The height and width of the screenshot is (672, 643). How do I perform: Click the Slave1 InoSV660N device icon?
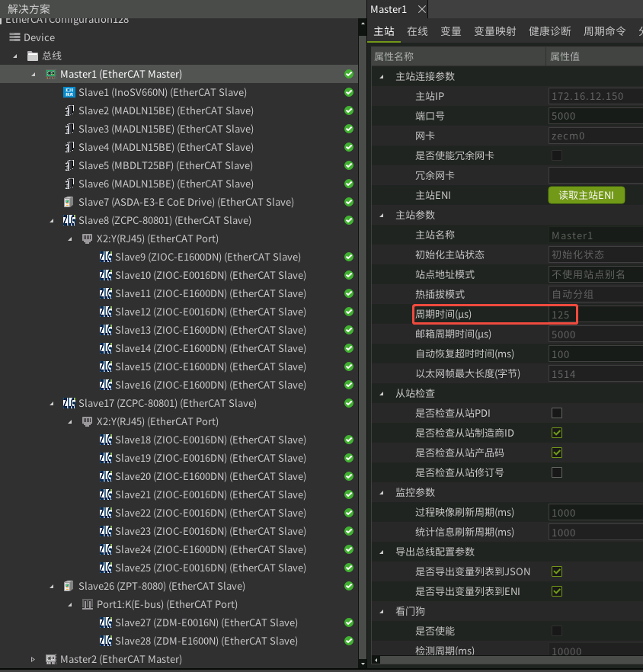[69, 92]
